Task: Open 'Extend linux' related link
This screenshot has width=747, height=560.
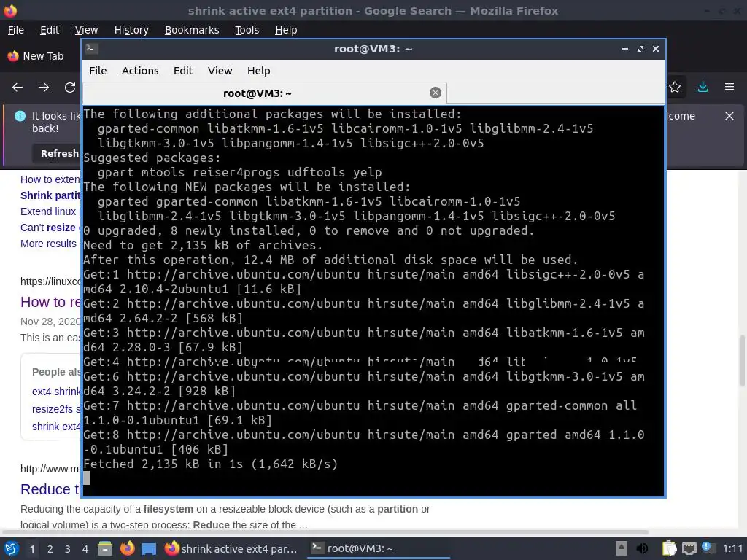Action: coord(50,211)
